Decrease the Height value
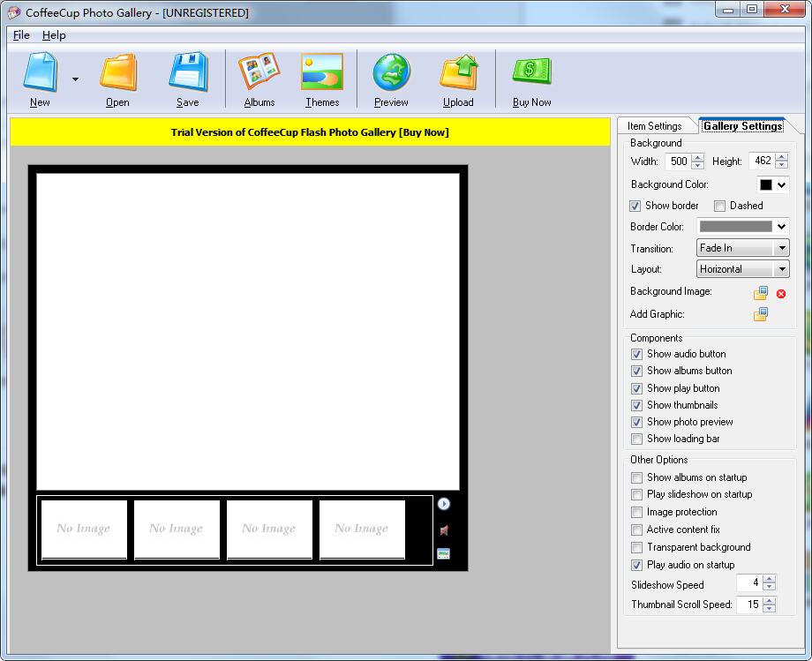 (x=782, y=165)
